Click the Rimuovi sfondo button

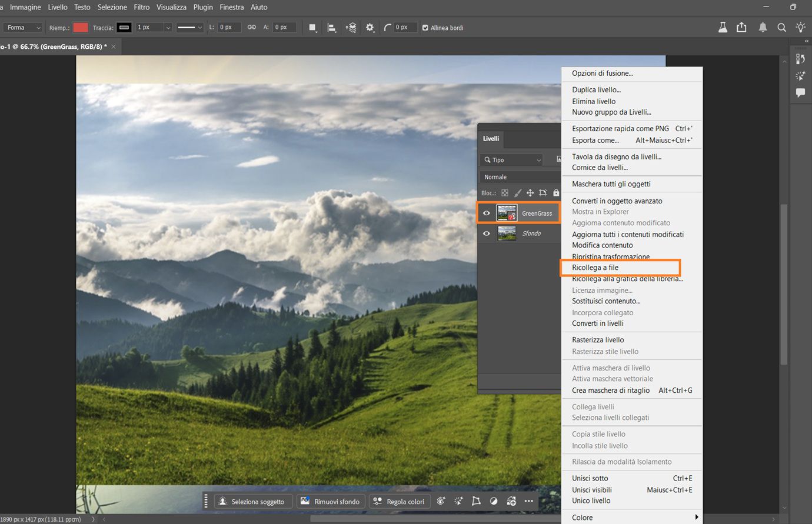330,502
